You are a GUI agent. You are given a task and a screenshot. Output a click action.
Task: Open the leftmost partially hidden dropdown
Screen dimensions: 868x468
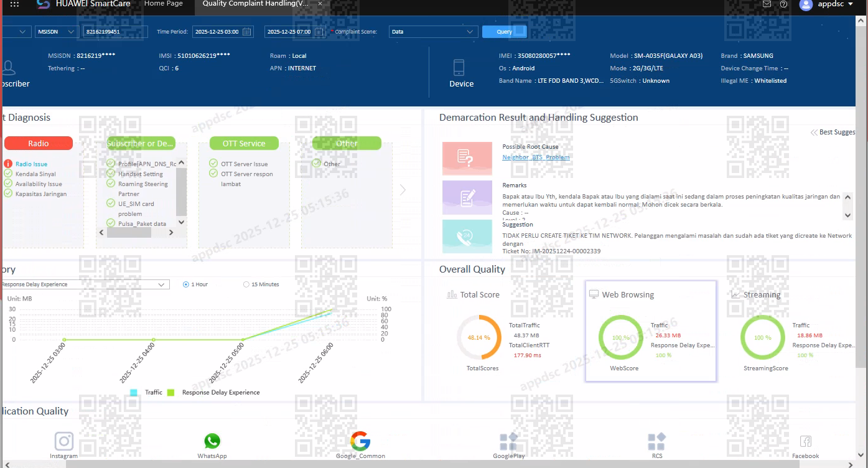pyautogui.click(x=17, y=32)
